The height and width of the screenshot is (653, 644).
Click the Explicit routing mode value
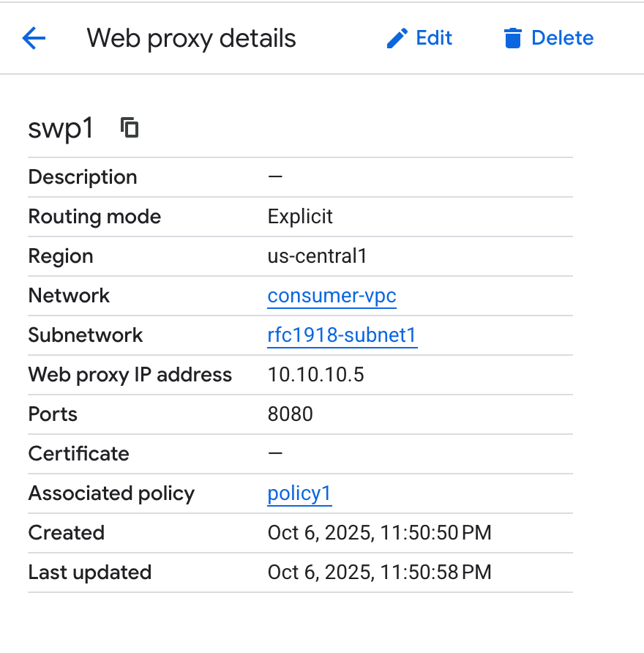(x=300, y=217)
